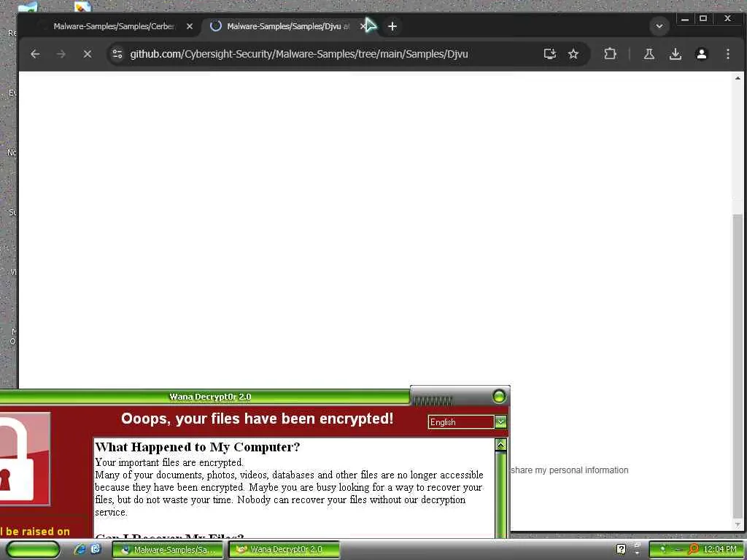
Task: Switch to Malware-Samples taskbar button
Action: [x=167, y=550]
